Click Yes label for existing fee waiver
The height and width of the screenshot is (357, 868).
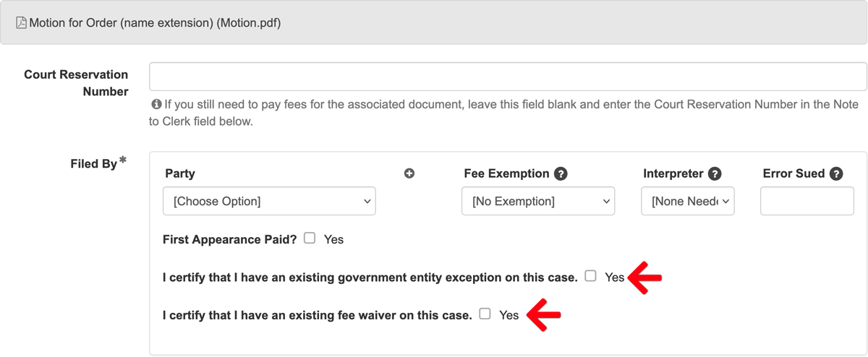509,315
